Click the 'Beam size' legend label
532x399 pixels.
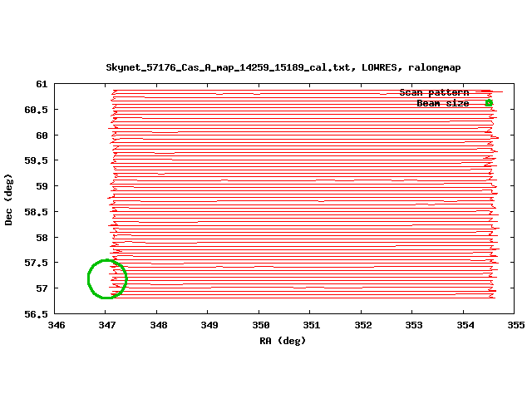443,103
